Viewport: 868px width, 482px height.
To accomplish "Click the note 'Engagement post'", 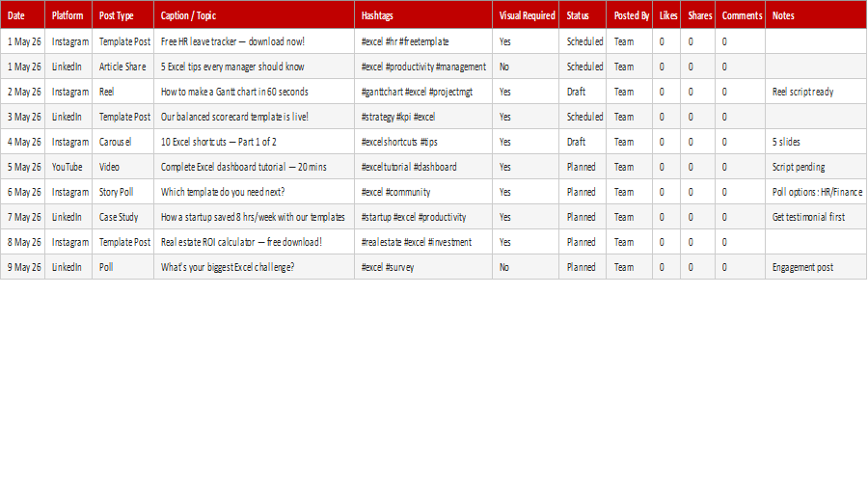I will pyautogui.click(x=816, y=267).
